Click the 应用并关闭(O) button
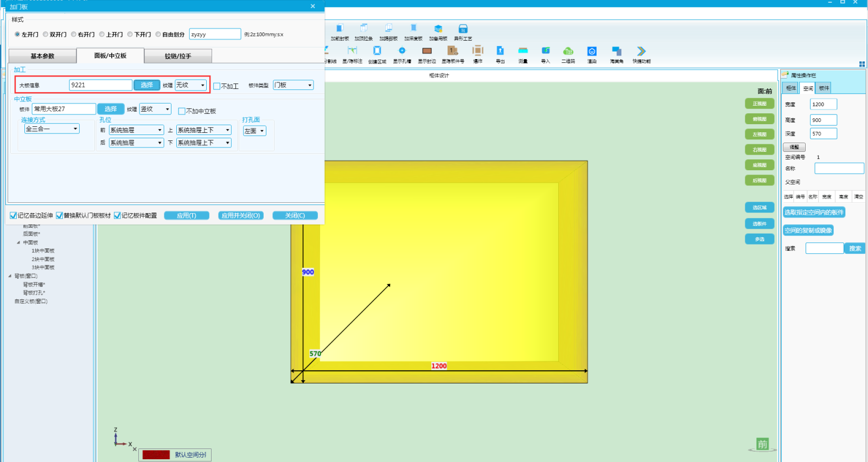The image size is (868, 462). pos(241,216)
